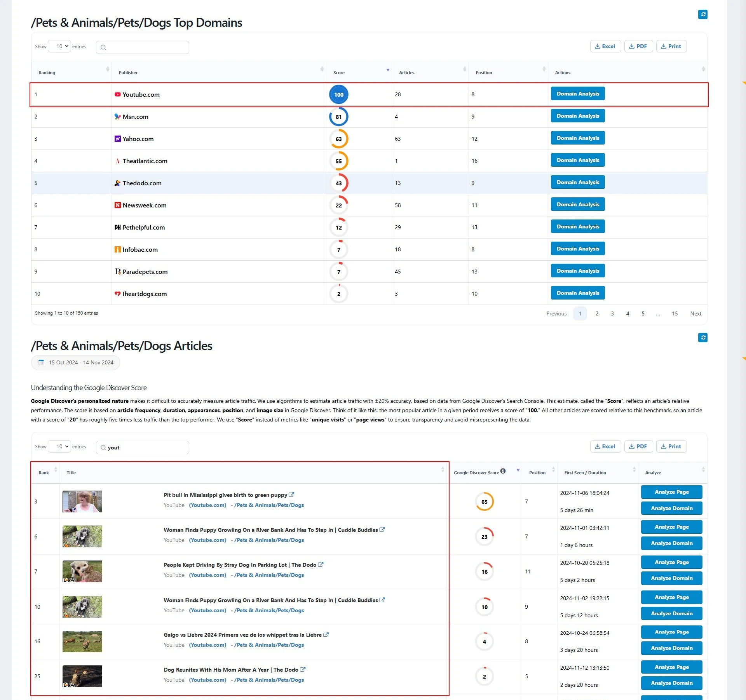Click info icon next to Google Discover Score
Image resolution: width=746 pixels, height=700 pixels.
tap(503, 471)
